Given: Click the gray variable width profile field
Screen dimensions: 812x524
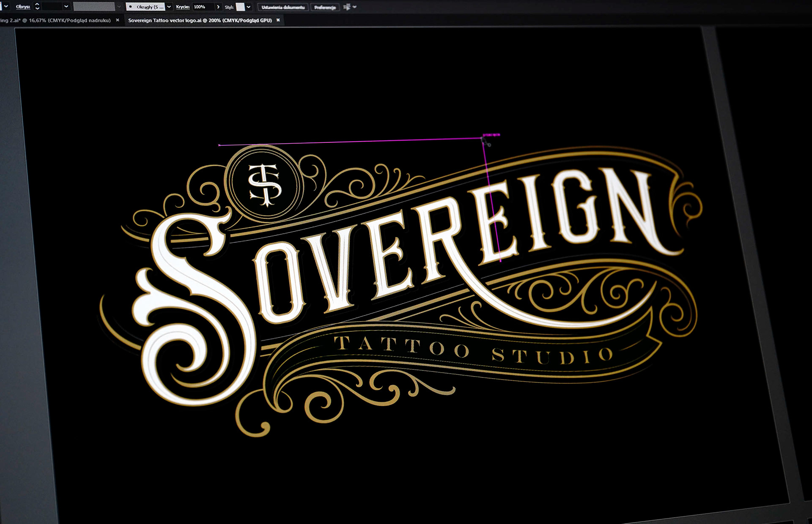Looking at the screenshot, I should 94,7.
